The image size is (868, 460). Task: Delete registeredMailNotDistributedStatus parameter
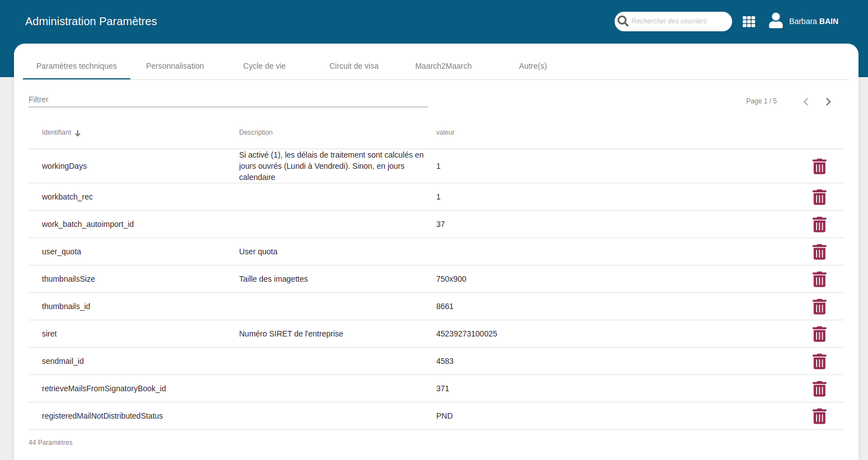point(819,416)
